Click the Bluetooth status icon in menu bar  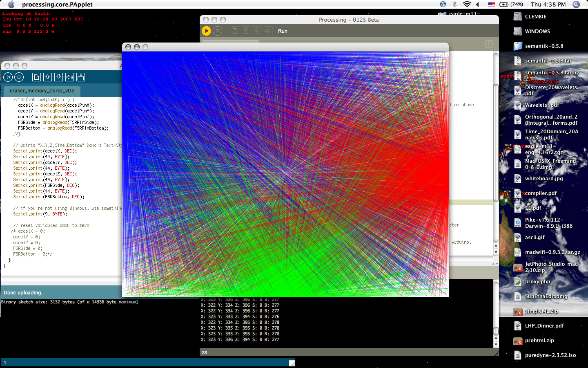pyautogui.click(x=454, y=4)
